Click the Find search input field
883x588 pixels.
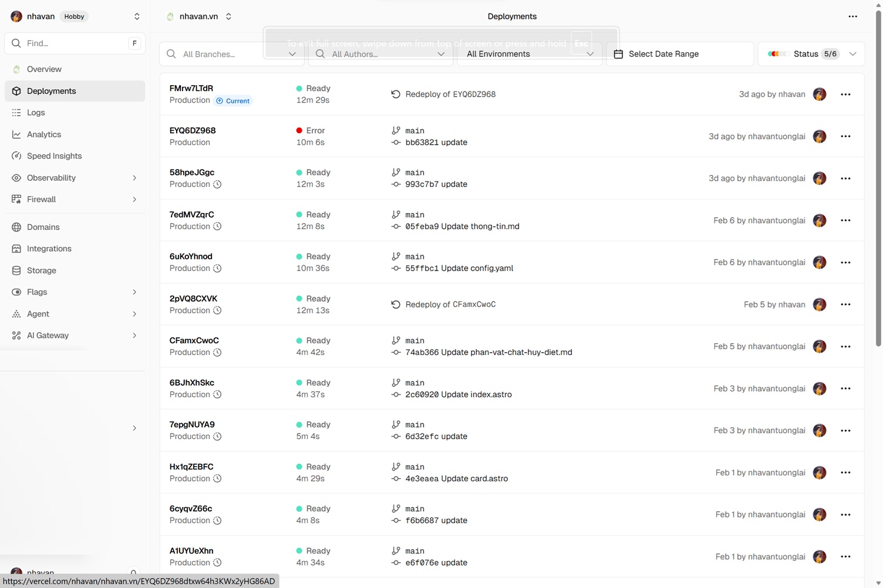coord(75,43)
